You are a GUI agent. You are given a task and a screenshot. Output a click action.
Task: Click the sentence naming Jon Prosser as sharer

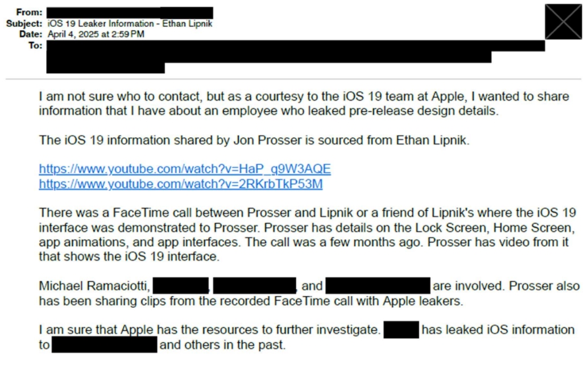pyautogui.click(x=254, y=140)
